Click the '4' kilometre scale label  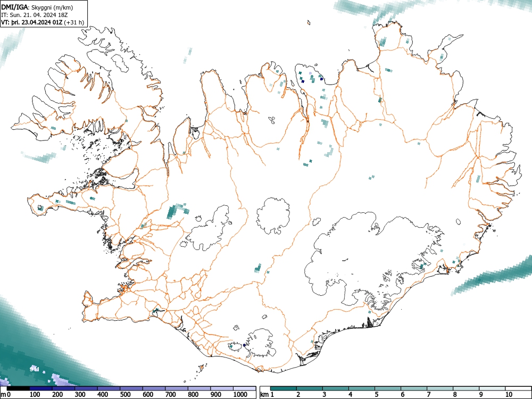tap(351, 395)
